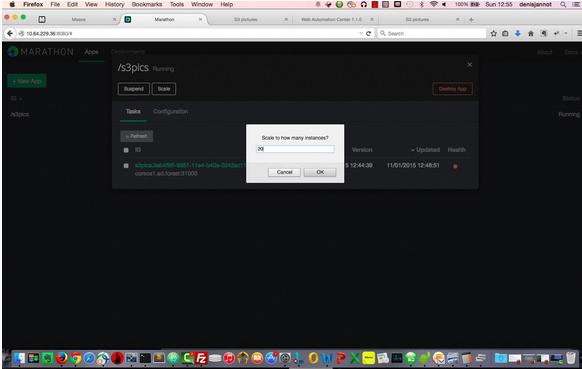Image resolution: width=582 pixels, height=369 pixels.
Task: Click the New App button
Action: (27, 81)
